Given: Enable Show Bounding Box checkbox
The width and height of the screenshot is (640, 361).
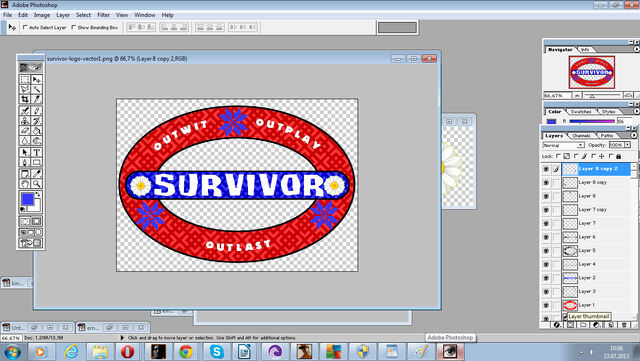Looking at the screenshot, I should [74, 27].
